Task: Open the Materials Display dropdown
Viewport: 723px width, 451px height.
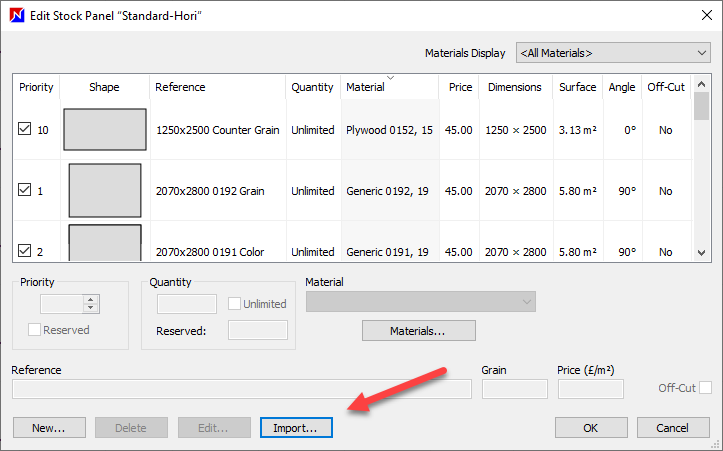Action: tap(613, 53)
